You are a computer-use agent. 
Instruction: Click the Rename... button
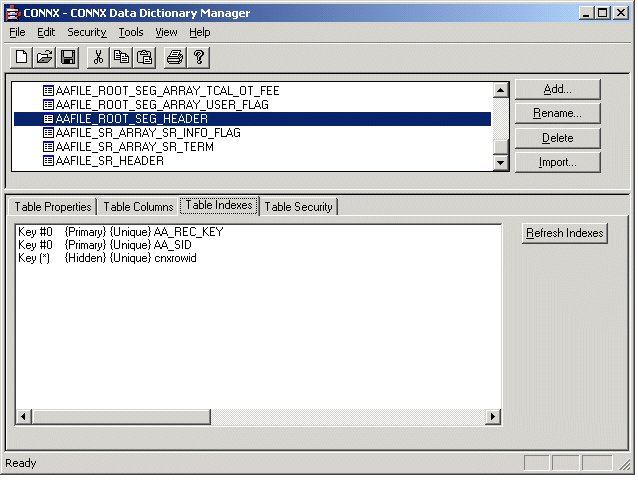[557, 113]
